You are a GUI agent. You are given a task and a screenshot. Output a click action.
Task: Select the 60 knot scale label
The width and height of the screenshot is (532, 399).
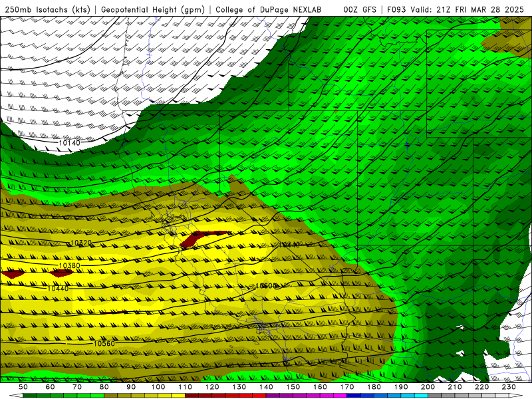[50, 387]
